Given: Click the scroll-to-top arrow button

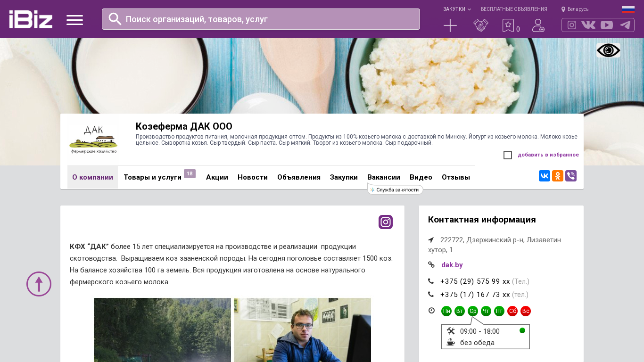Looking at the screenshot, I should tap(39, 284).
